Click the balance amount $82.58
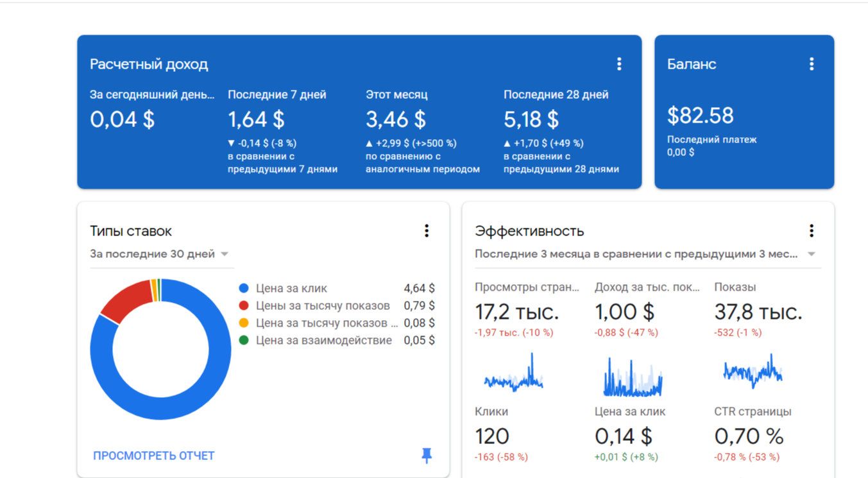The image size is (868, 478). coord(701,115)
